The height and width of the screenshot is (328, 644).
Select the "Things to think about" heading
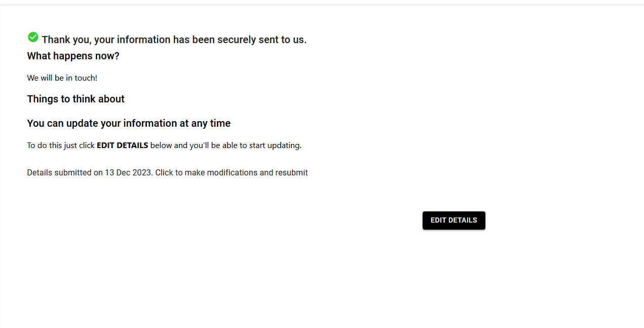(x=75, y=99)
